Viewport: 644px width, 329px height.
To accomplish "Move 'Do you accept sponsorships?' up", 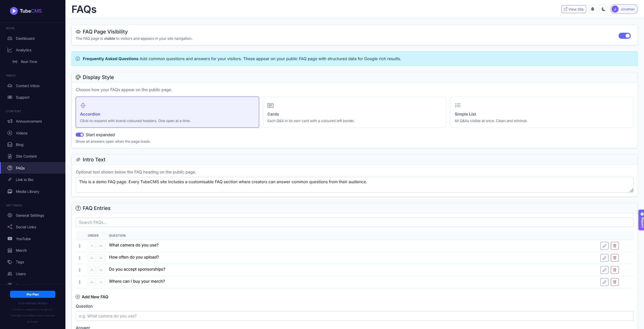I will [92, 270].
